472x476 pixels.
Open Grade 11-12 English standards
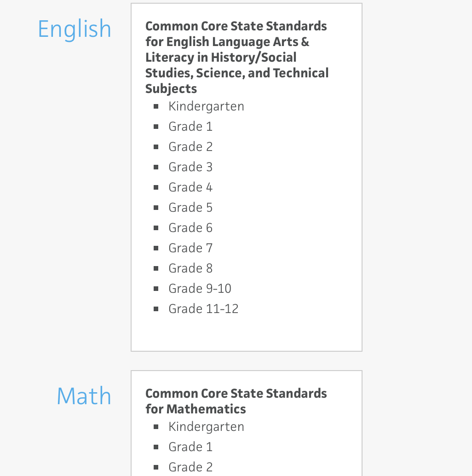pyautogui.click(x=203, y=309)
